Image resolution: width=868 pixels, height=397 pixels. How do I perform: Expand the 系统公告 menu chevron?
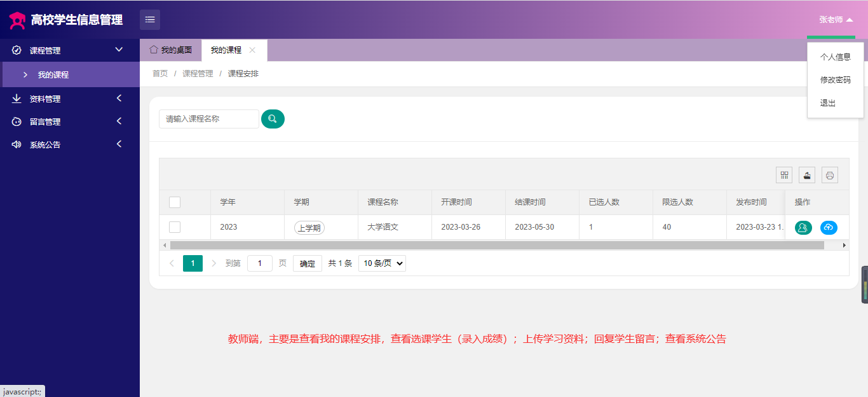(119, 144)
